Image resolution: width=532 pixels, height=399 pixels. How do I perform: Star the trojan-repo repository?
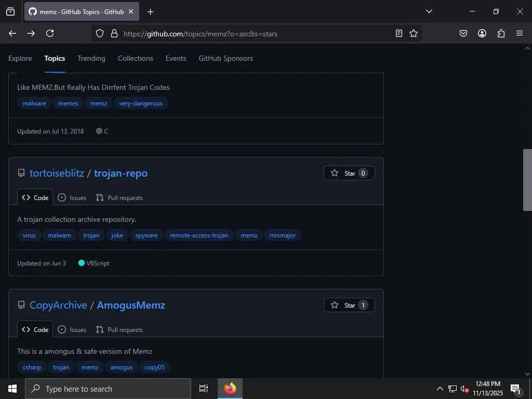(349, 173)
